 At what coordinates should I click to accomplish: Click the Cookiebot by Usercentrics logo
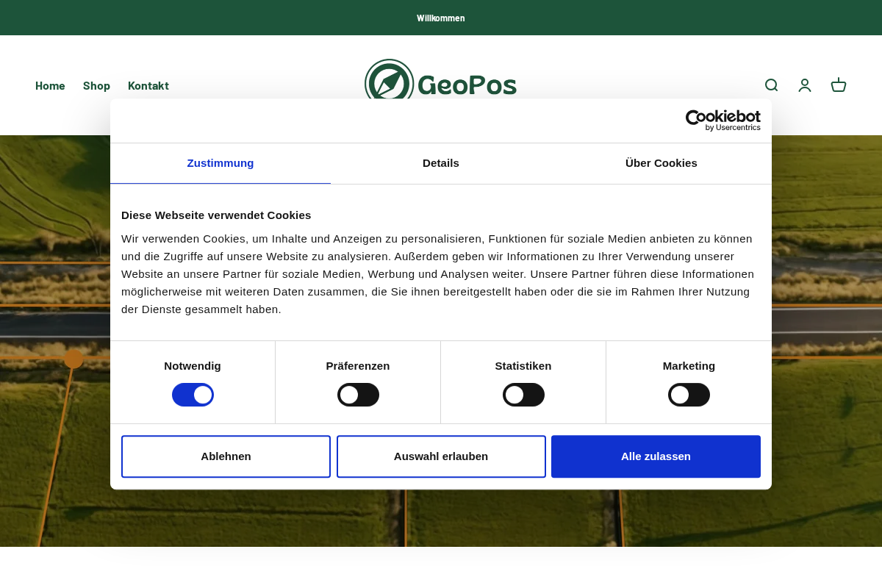point(723,121)
